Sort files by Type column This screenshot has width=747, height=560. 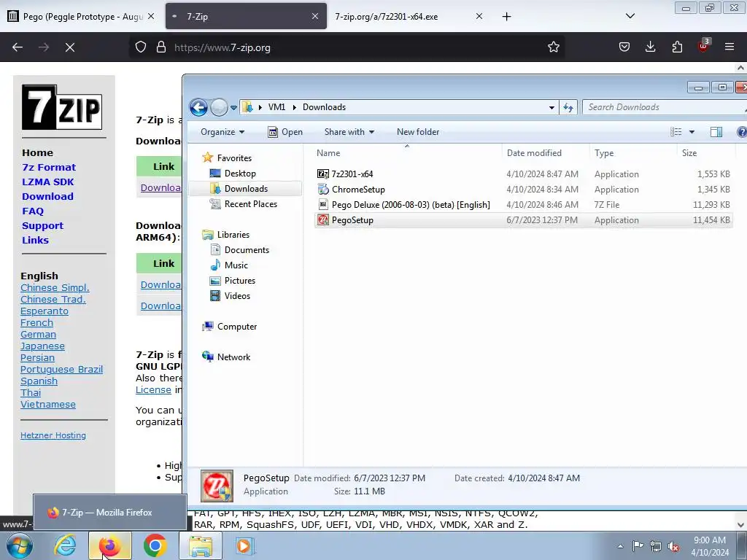(632, 153)
